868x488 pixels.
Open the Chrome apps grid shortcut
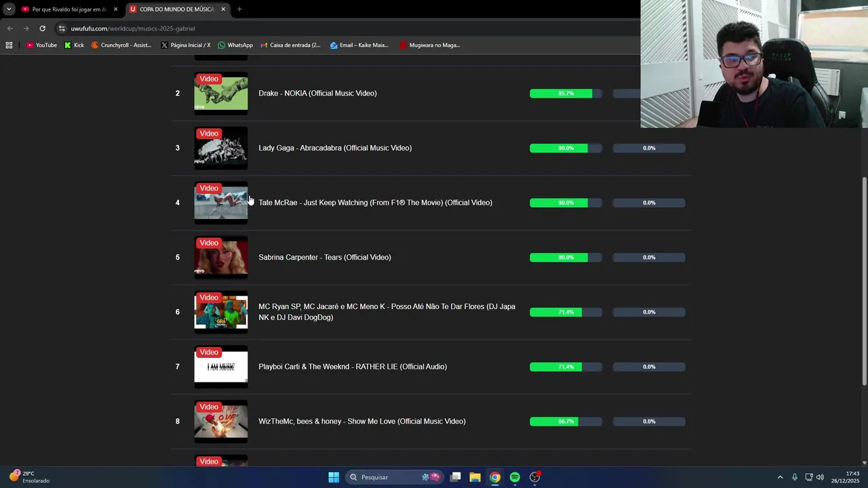(9, 45)
